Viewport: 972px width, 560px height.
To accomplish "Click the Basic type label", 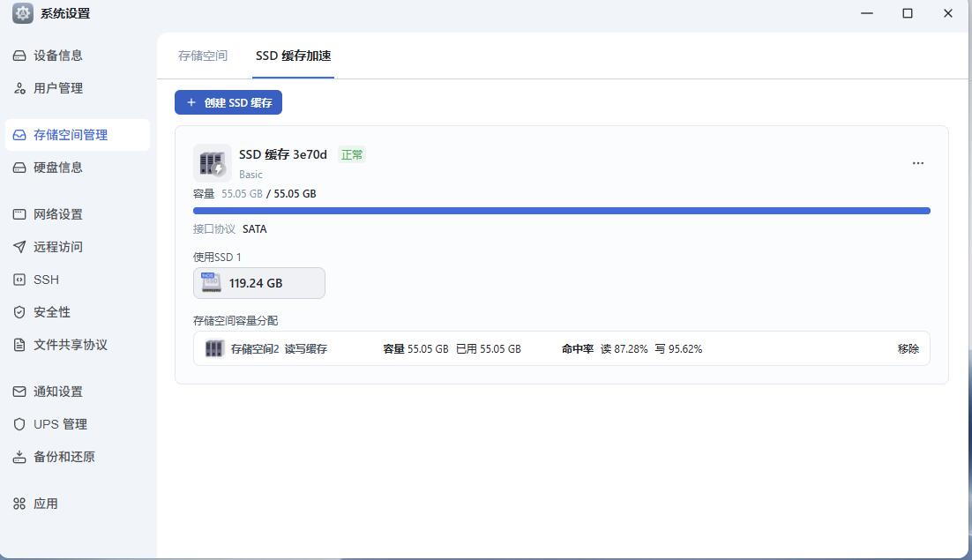I will 250,175.
